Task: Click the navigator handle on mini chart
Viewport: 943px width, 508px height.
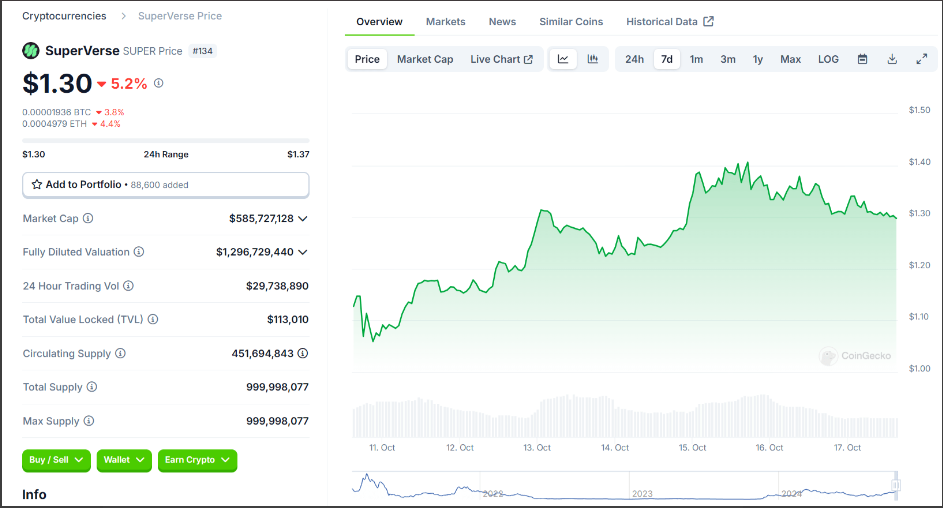Action: point(895,485)
